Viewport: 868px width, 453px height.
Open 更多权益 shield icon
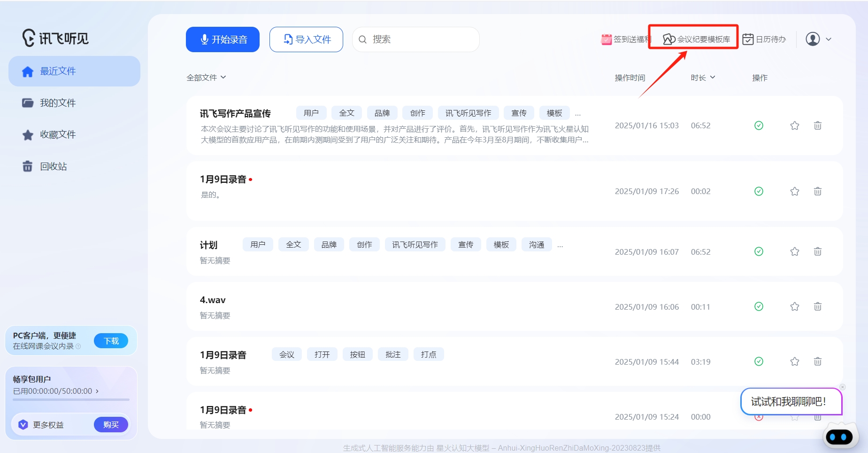(x=23, y=425)
